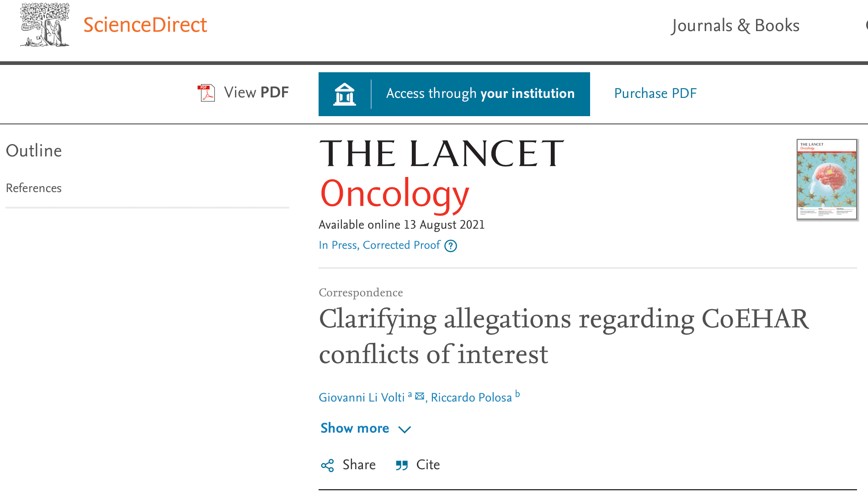Screen dimensions: 868x498
Task: Jump to References in the Outline
Action: click(34, 188)
